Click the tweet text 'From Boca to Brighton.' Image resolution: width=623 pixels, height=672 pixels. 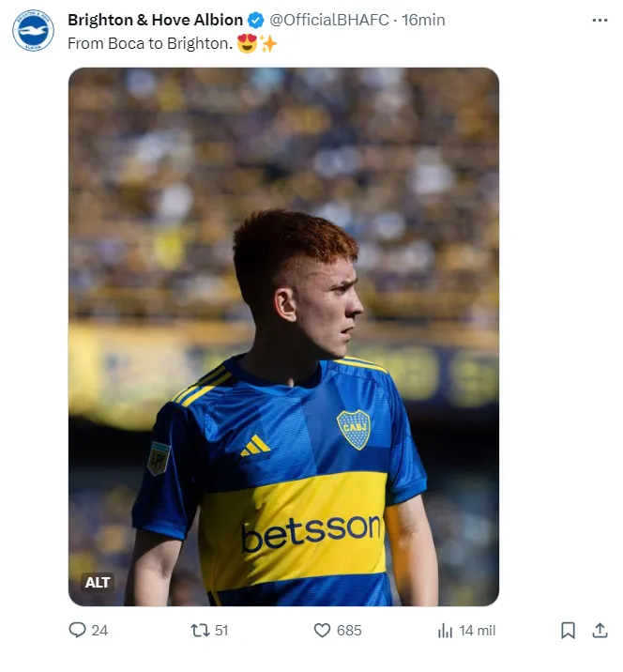click(x=150, y=43)
